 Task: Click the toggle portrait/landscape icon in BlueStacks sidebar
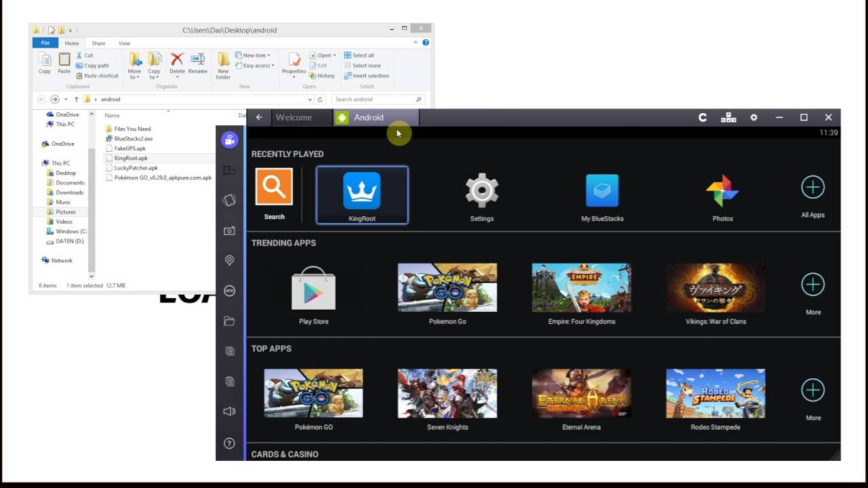(x=229, y=170)
